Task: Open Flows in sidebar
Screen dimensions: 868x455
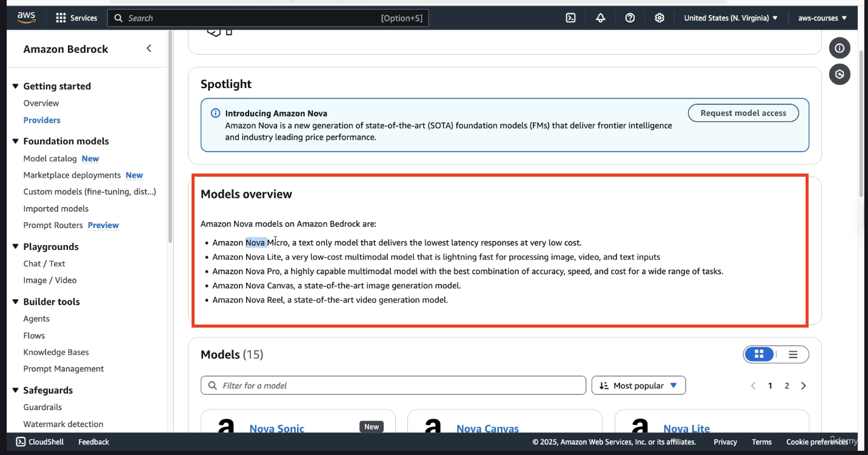Action: coord(34,335)
